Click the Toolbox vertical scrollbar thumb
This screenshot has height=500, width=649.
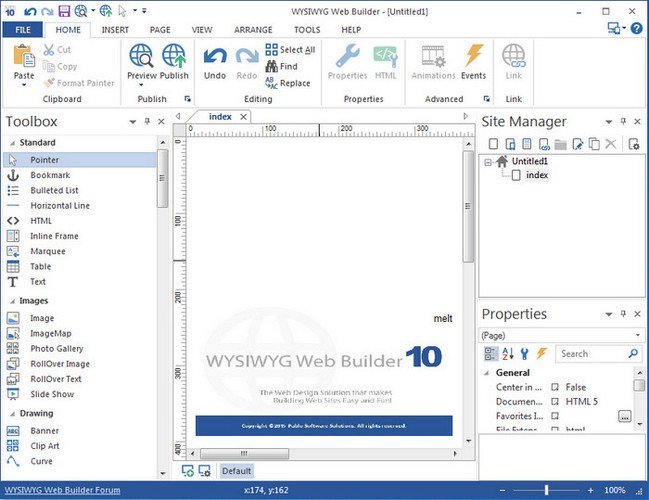162,179
